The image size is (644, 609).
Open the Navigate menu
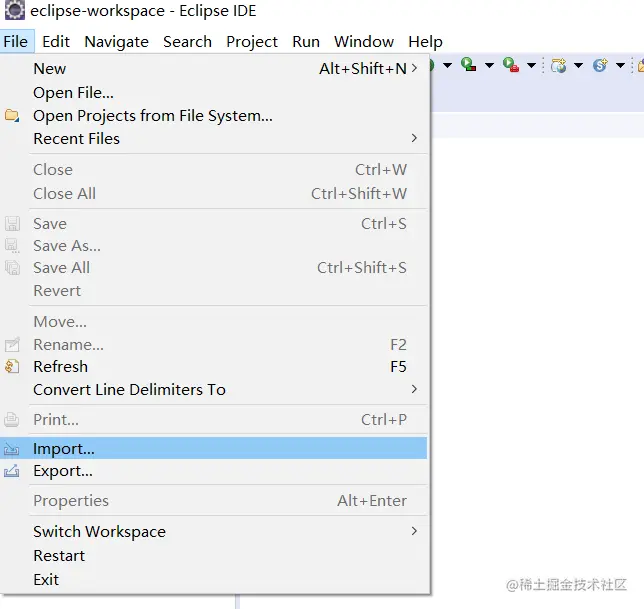click(x=117, y=41)
